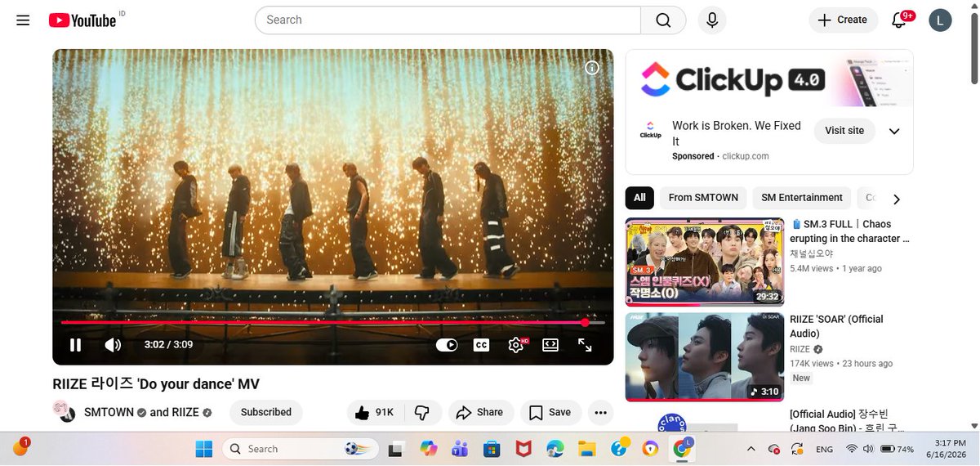Enter full screen mode
The width and height of the screenshot is (980, 466).
click(585, 345)
